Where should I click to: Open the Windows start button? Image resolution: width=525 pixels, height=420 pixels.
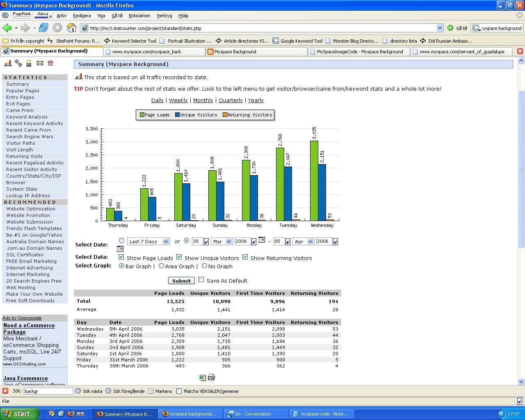pyautogui.click(x=19, y=414)
